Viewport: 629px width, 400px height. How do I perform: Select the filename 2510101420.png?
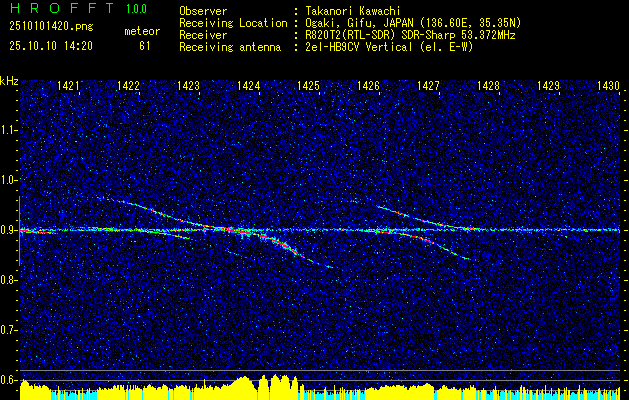[51, 27]
